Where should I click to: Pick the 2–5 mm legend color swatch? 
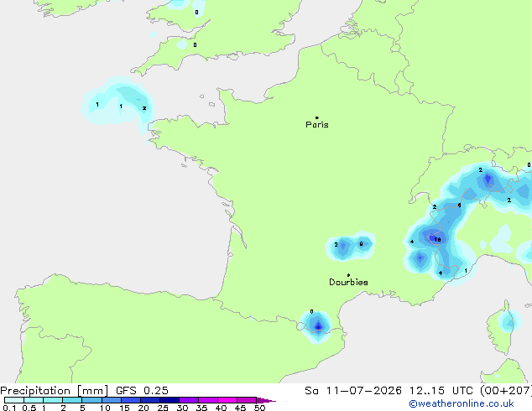tap(72, 400)
